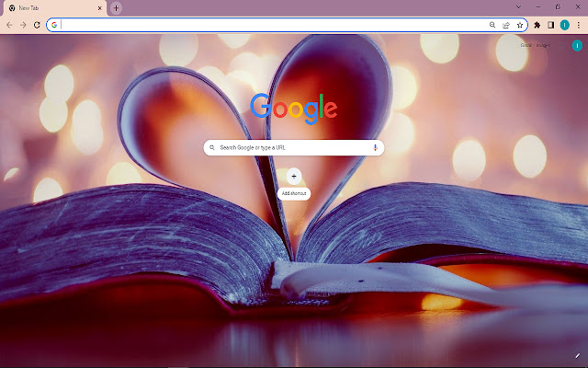This screenshot has width=588, height=368.
Task: Click the Add shortcut label
Action: (294, 193)
